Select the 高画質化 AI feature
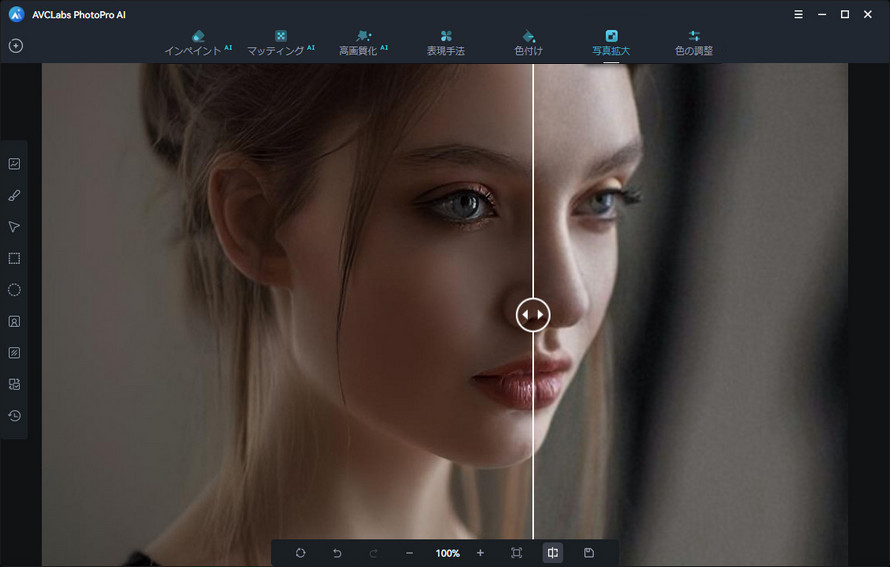Viewport: 890px width, 567px height. pos(363,43)
